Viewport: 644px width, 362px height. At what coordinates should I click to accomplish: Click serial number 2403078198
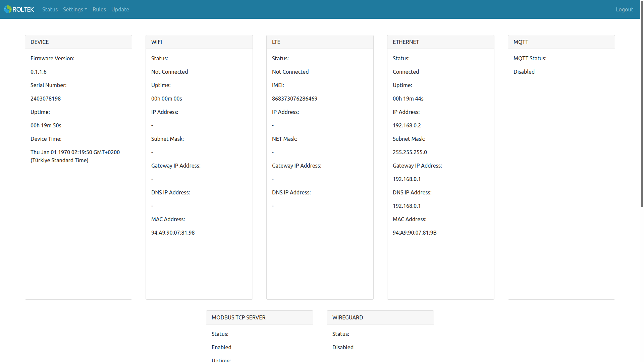click(46, 99)
